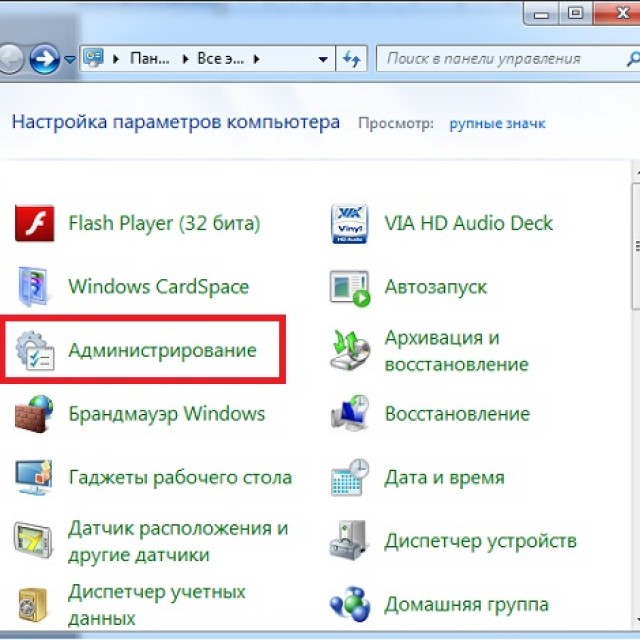Screen dimensions: 640x640
Task: Click the vertical scrollbar thumb
Action: 636,245
